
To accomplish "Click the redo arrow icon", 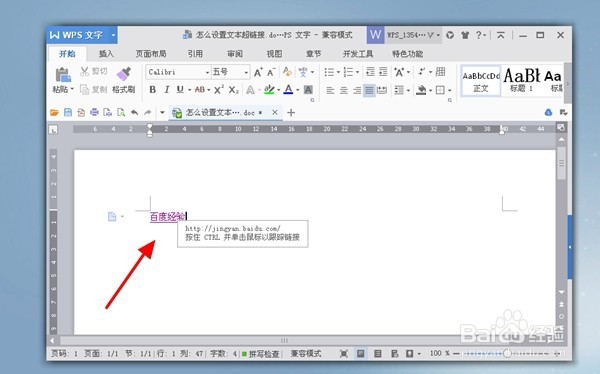I will [148, 113].
